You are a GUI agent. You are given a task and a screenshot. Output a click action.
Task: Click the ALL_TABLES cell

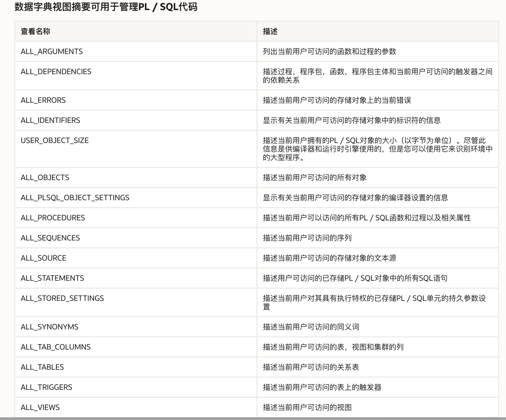(42, 367)
